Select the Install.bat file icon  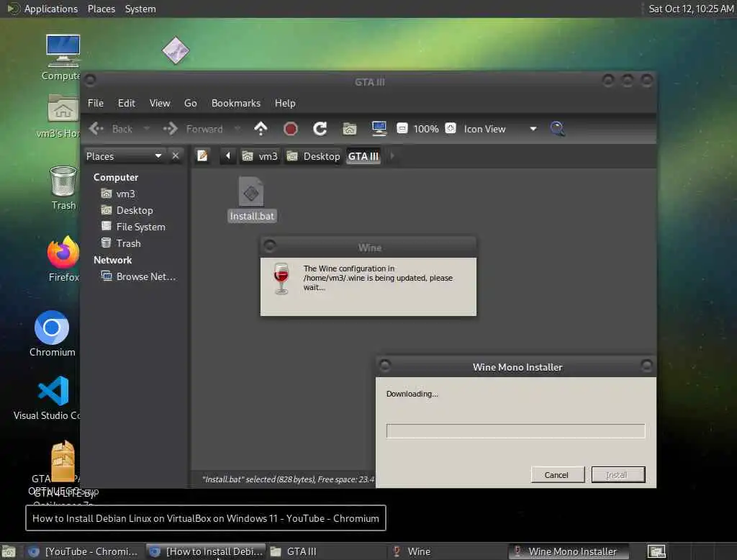[251, 192]
